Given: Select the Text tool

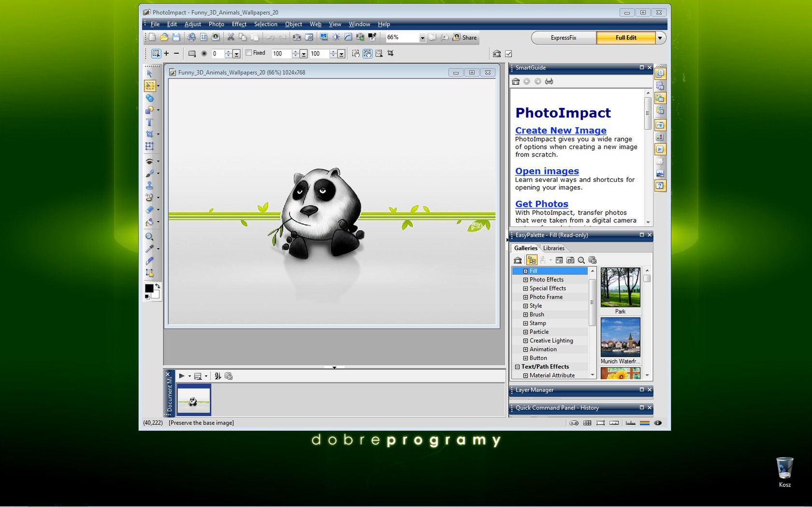Looking at the screenshot, I should (x=149, y=122).
